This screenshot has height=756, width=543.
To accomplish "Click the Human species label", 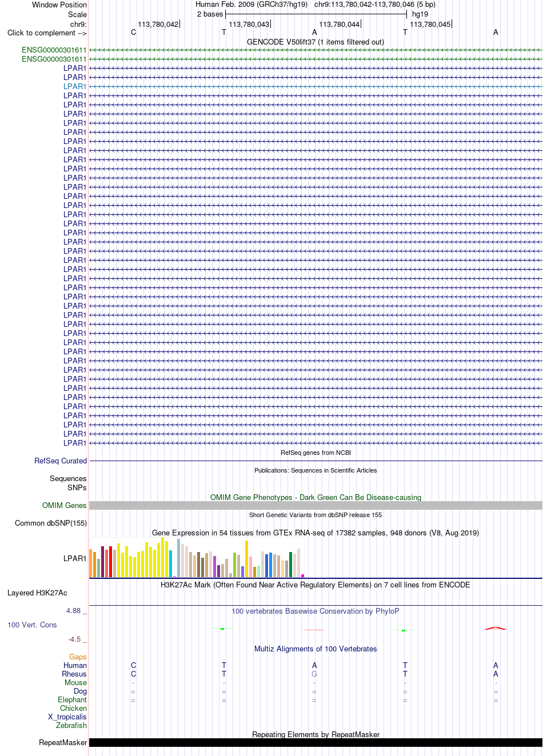I will [75, 666].
